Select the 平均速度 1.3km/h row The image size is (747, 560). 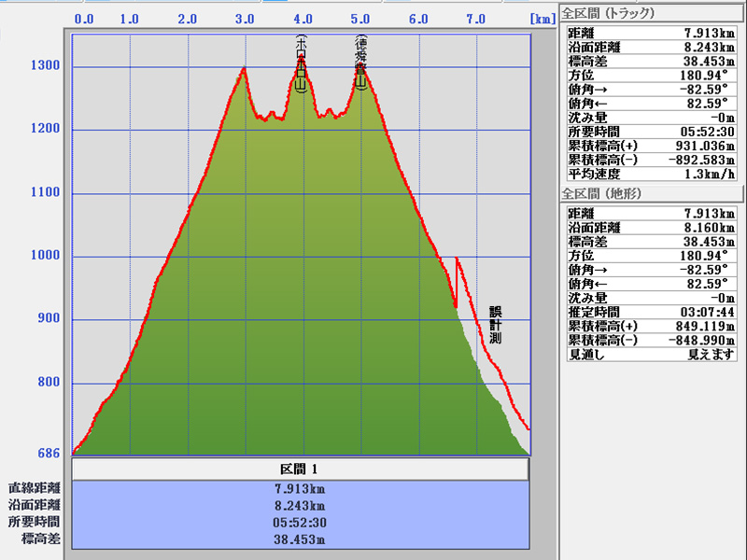[652, 174]
